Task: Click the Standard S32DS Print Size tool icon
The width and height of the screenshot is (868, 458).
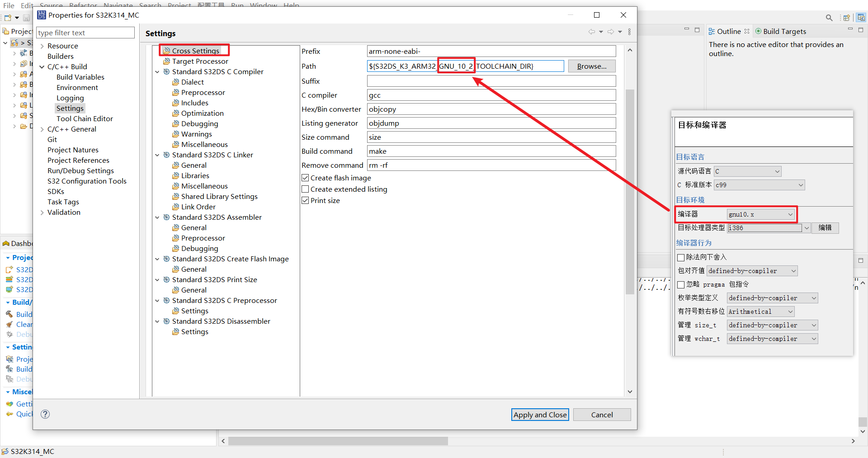Action: tap(167, 279)
